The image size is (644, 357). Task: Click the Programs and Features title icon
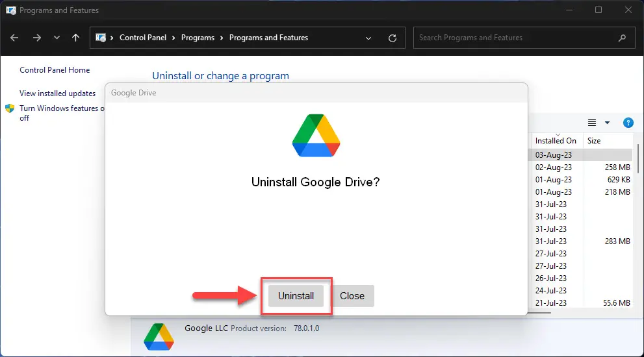point(11,10)
